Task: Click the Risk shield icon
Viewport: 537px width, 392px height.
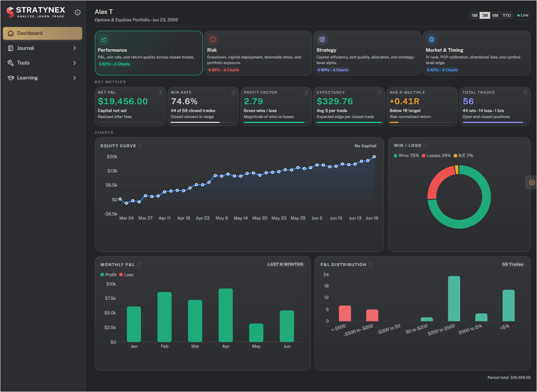Action: (213, 39)
